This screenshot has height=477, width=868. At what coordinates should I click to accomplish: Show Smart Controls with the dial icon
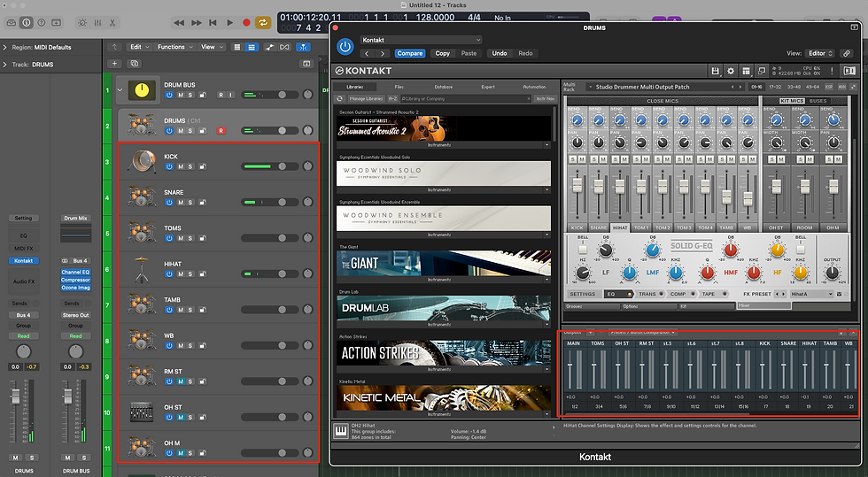pyautogui.click(x=82, y=23)
